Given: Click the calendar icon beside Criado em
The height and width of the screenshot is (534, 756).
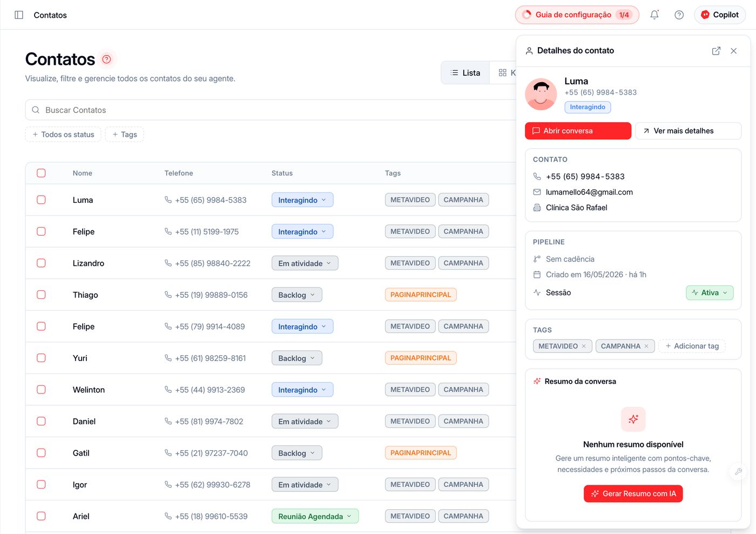Looking at the screenshot, I should (x=537, y=275).
